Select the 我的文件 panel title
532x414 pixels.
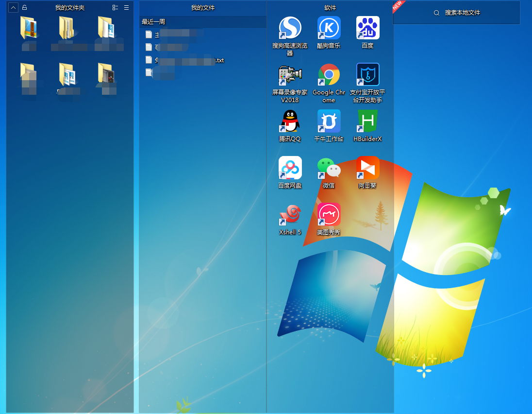pyautogui.click(x=203, y=7)
